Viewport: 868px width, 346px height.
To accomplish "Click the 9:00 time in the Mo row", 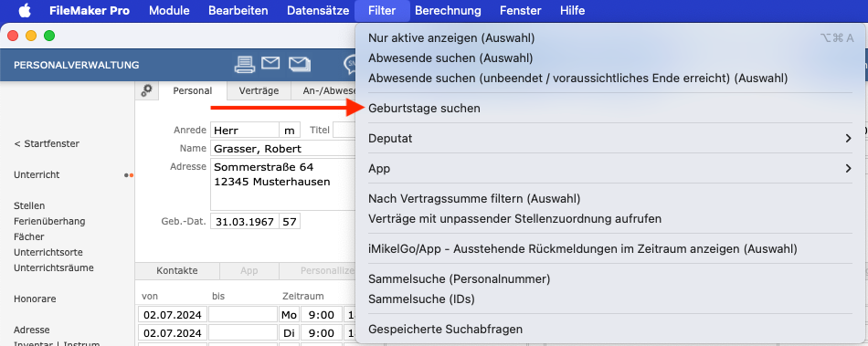I will tap(321, 315).
